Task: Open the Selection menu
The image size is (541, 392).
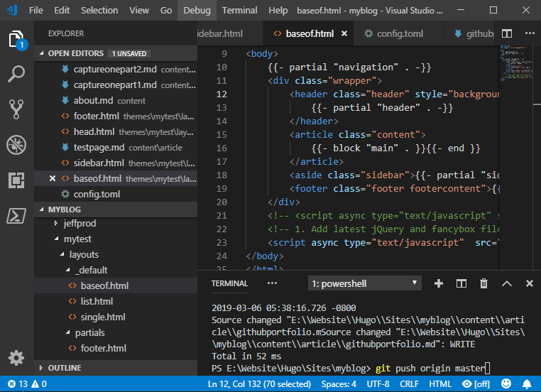Action: click(x=99, y=11)
